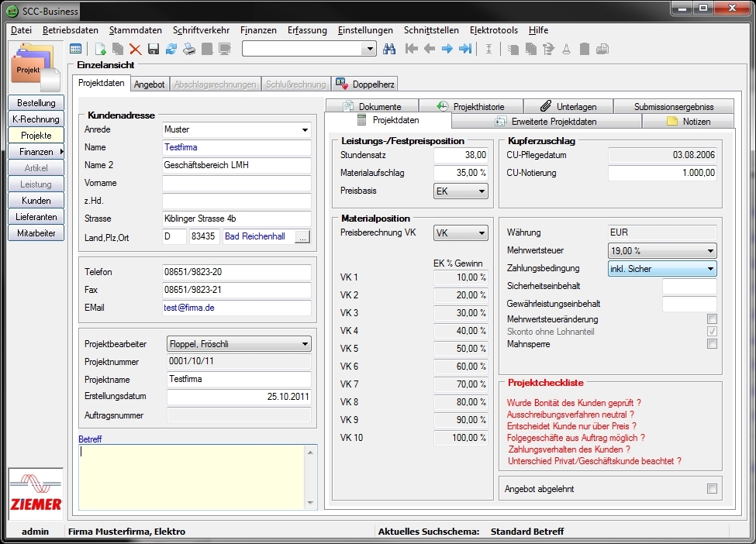756x544 pixels.
Task: Click the binoculars search icon
Action: [390, 48]
